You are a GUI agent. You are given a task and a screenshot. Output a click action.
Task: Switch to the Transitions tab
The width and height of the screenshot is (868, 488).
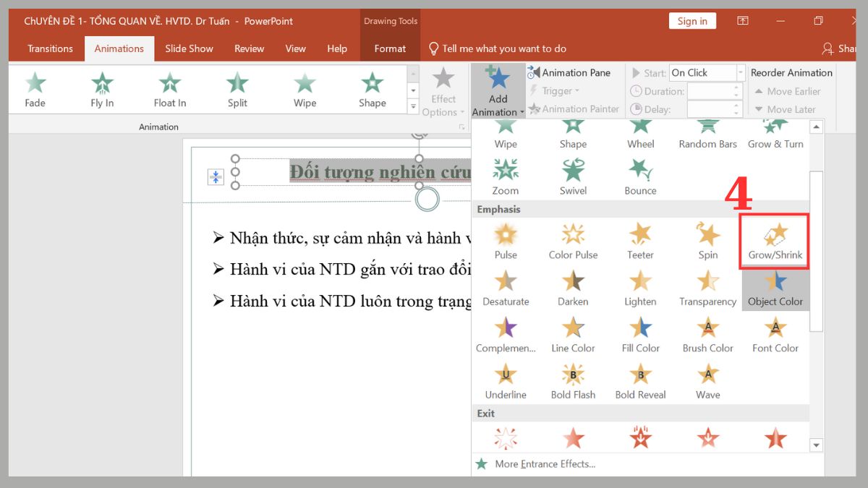coord(49,48)
